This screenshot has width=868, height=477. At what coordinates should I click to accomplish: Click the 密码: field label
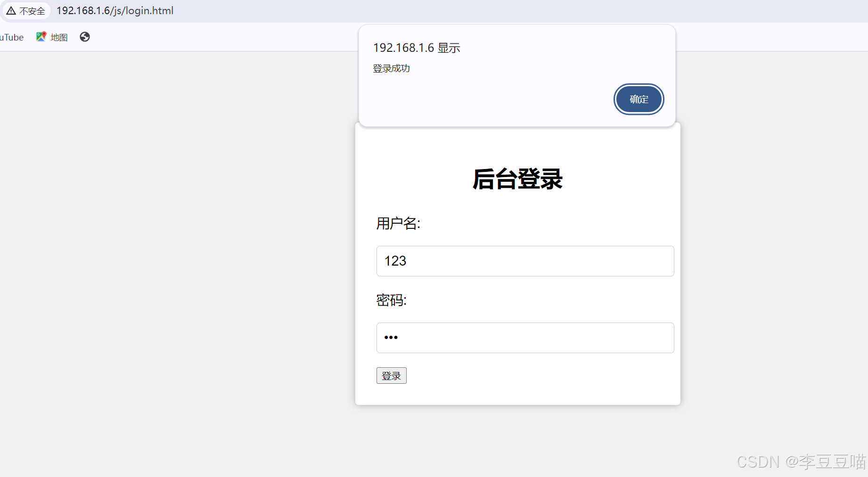(x=391, y=300)
